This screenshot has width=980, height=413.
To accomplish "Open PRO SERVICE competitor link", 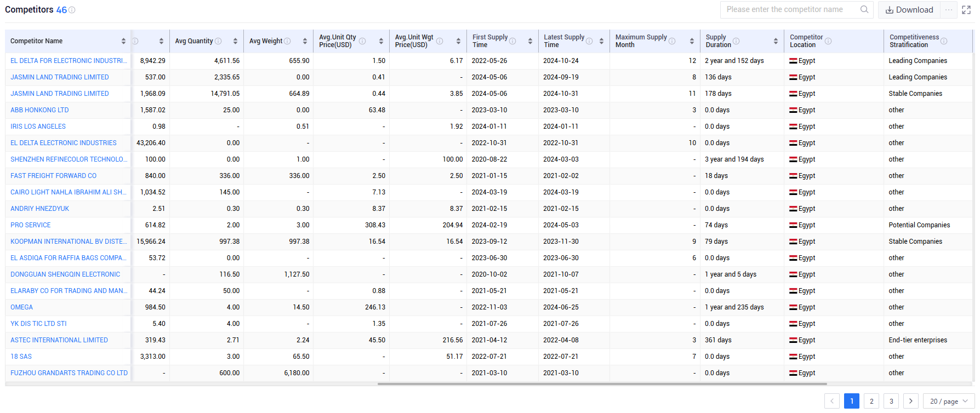I will click(31, 225).
